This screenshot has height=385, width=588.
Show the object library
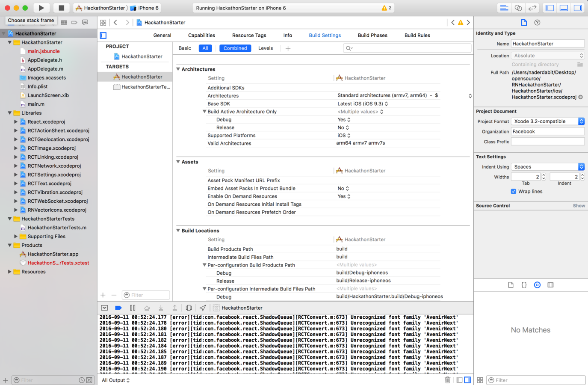[x=537, y=285]
